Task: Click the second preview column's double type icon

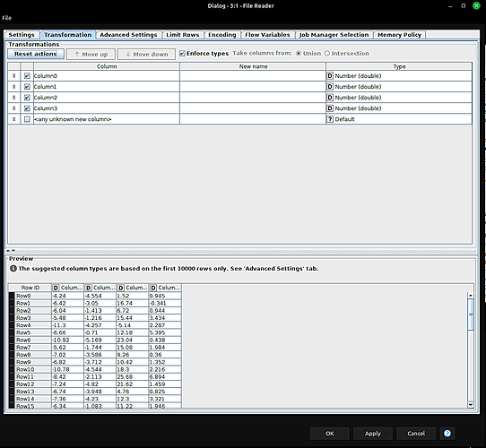Action: coord(89,288)
